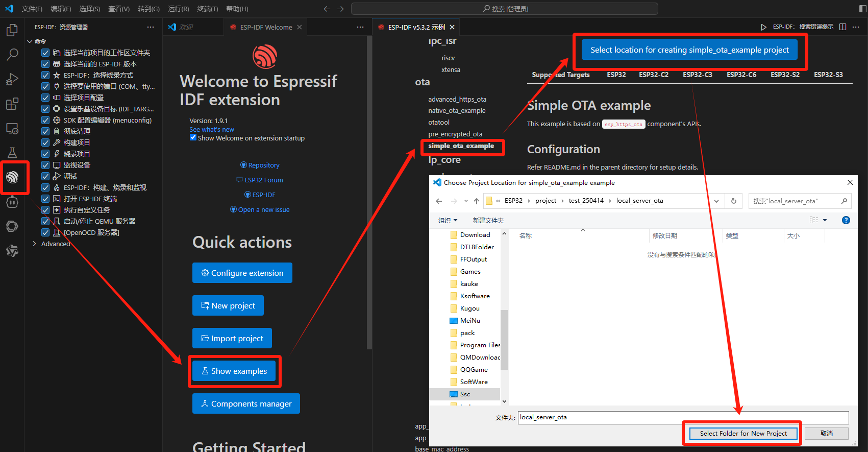Open the Explorer view in the activity bar
The height and width of the screenshot is (452, 868).
[x=12, y=30]
